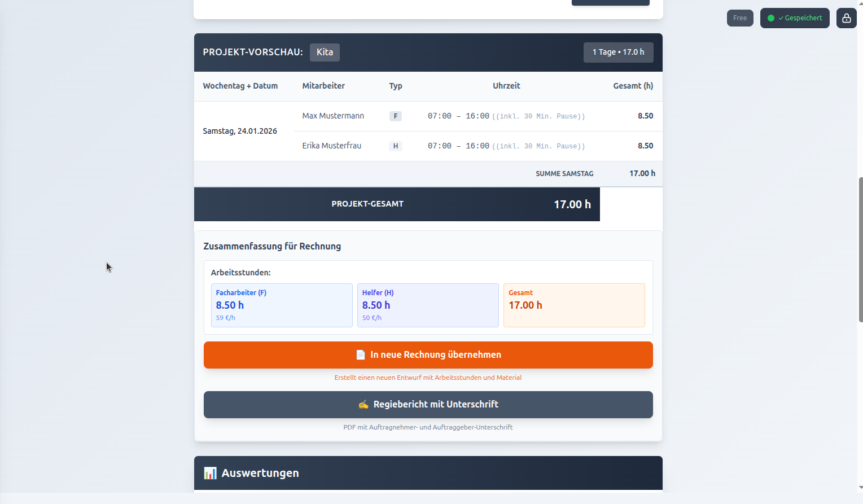Expand the Auswertungen section header
863x504 pixels.
[428, 473]
